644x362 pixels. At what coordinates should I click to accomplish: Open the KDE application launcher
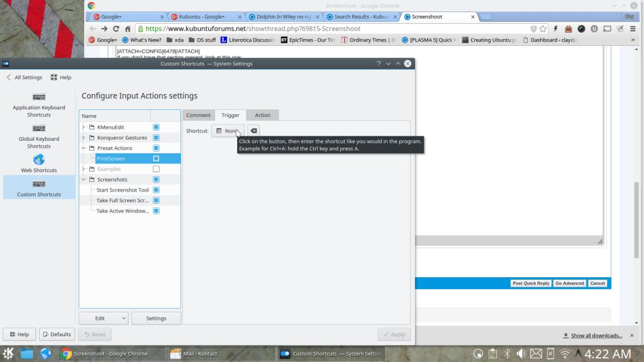(x=9, y=353)
